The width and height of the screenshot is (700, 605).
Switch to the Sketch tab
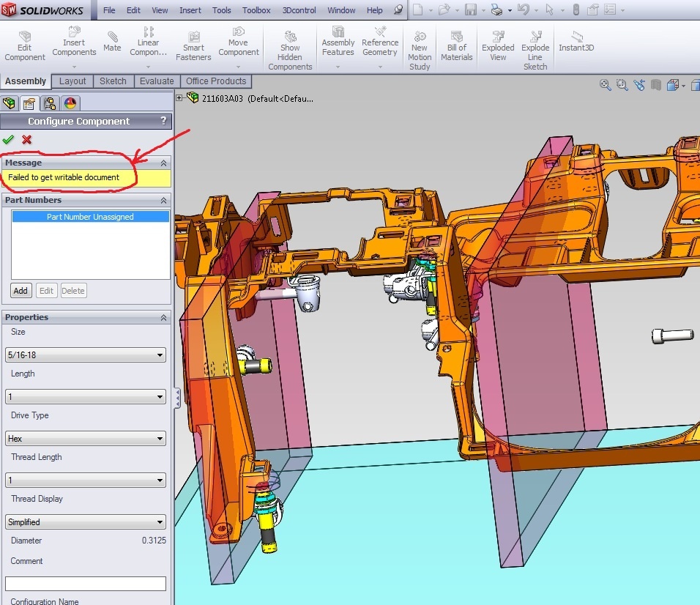(x=113, y=81)
